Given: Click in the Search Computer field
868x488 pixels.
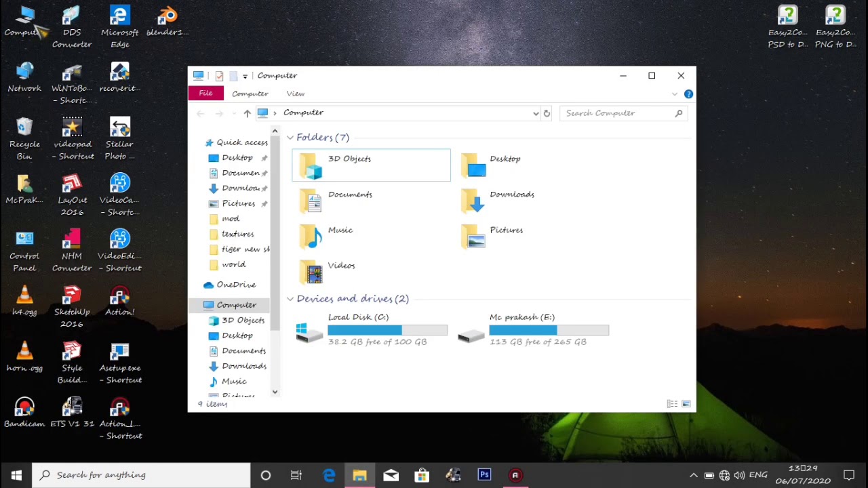Looking at the screenshot, I should tap(624, 113).
